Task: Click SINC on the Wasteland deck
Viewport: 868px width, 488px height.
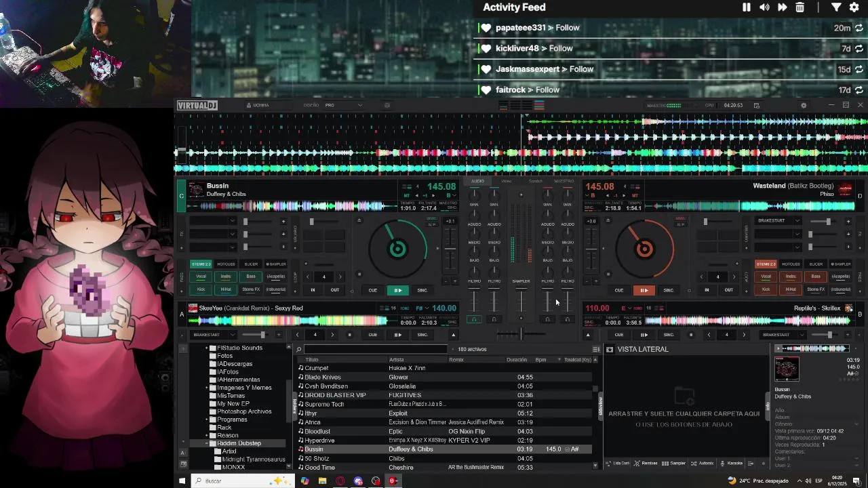Action: tap(669, 290)
